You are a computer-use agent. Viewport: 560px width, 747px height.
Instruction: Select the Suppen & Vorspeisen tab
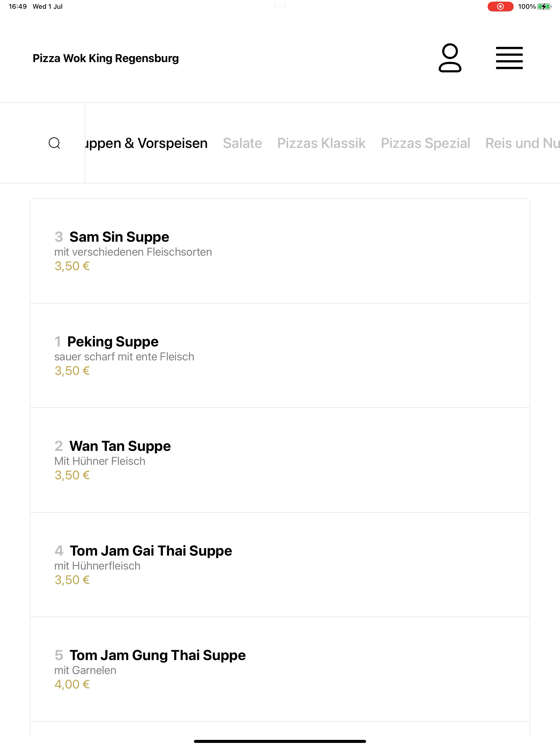point(146,143)
